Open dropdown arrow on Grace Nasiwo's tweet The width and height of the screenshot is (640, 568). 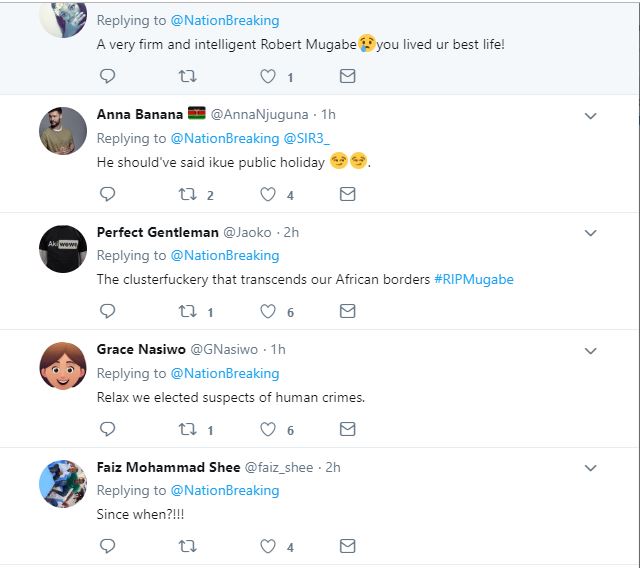pos(590,351)
